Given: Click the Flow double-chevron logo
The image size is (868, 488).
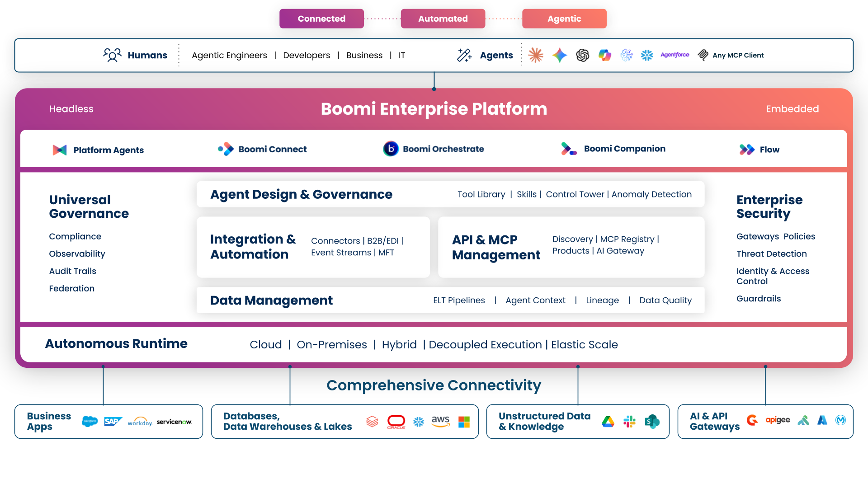Looking at the screenshot, I should [747, 150].
